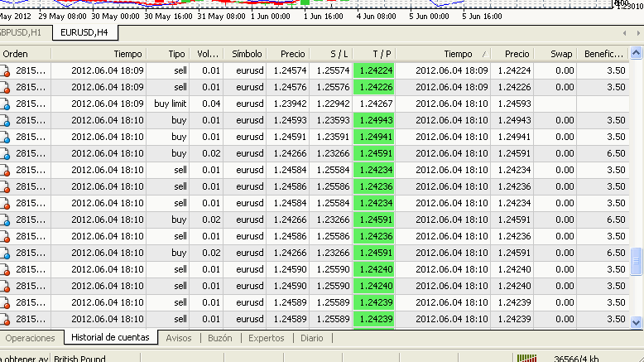Select the green T/P cell 1.24943
This screenshot has height=362, width=644.
point(373,120)
